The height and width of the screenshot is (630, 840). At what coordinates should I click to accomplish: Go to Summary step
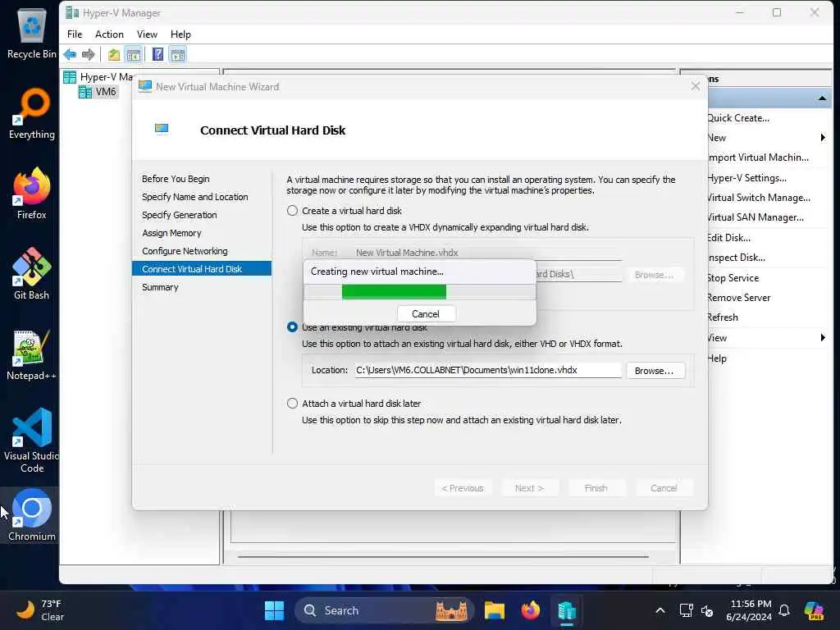point(160,287)
